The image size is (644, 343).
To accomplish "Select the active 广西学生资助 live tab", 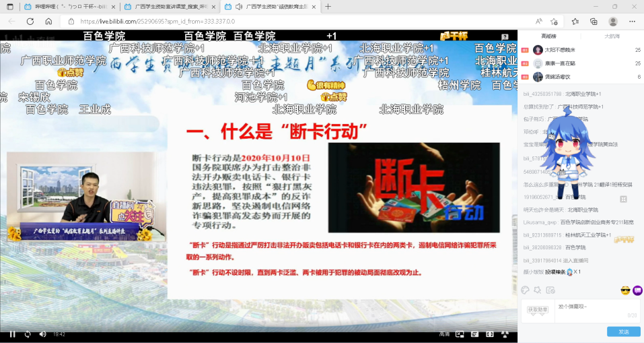I will click(270, 7).
